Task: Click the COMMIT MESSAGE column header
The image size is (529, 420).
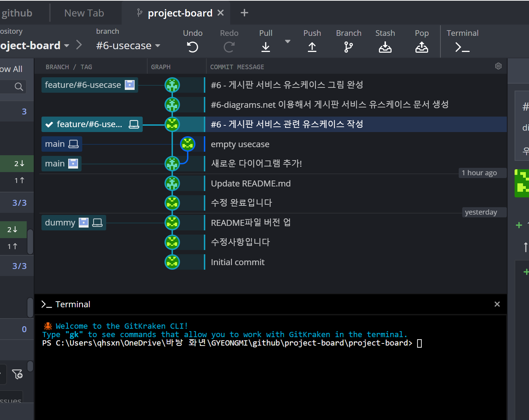Action: click(237, 67)
